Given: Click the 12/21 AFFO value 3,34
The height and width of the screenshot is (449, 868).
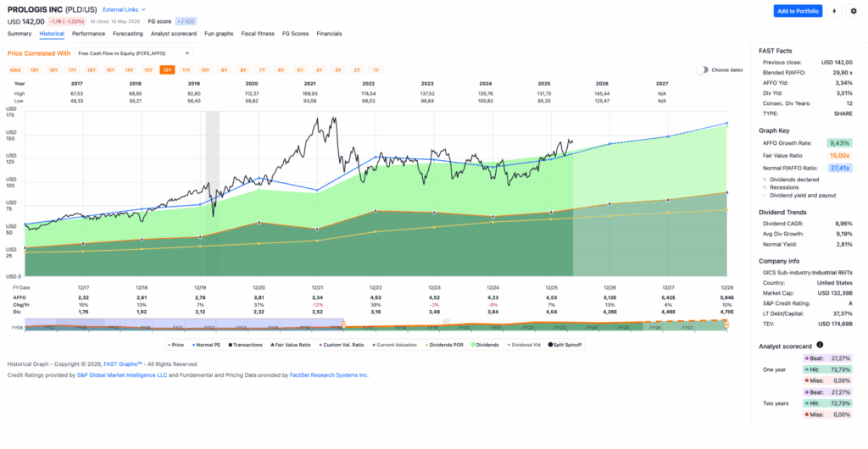Looking at the screenshot, I should coord(317,297).
